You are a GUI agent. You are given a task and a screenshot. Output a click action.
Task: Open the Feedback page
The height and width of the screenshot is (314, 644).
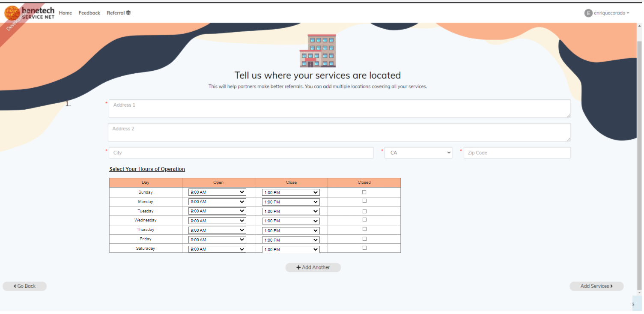(x=89, y=13)
